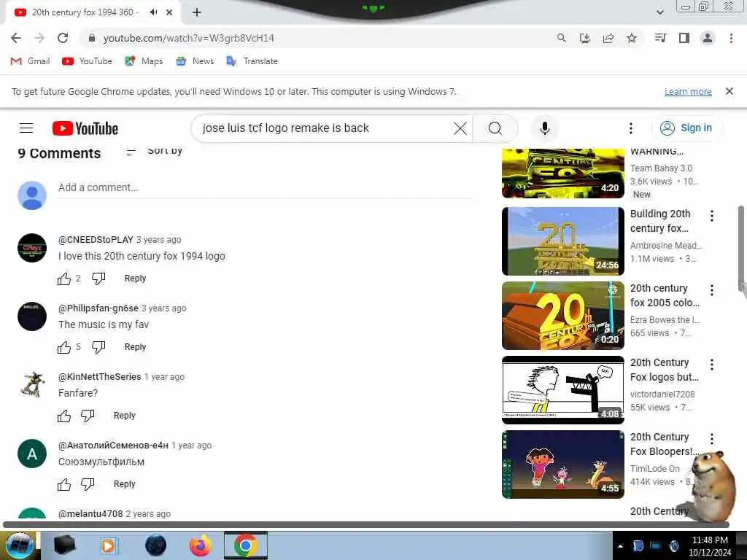Screen dimensions: 747x560
Task: Click the share page icon in address bar
Action: [x=608, y=38]
